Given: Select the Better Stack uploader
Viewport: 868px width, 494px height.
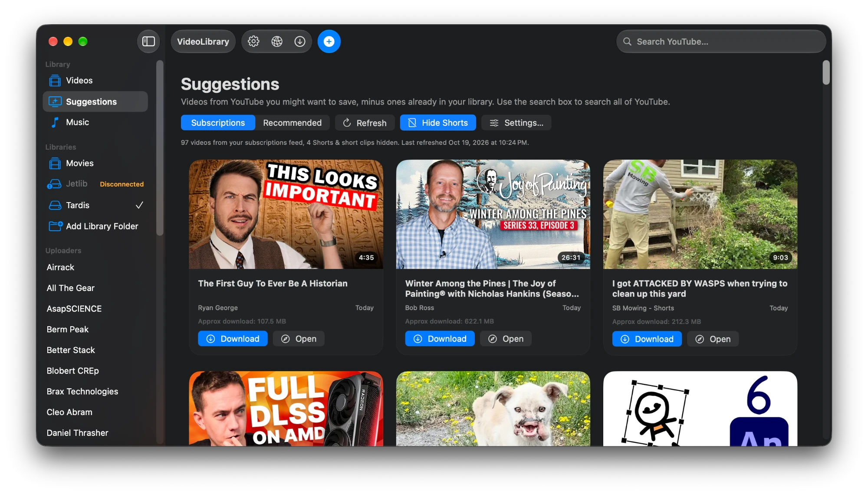Looking at the screenshot, I should [x=71, y=350].
